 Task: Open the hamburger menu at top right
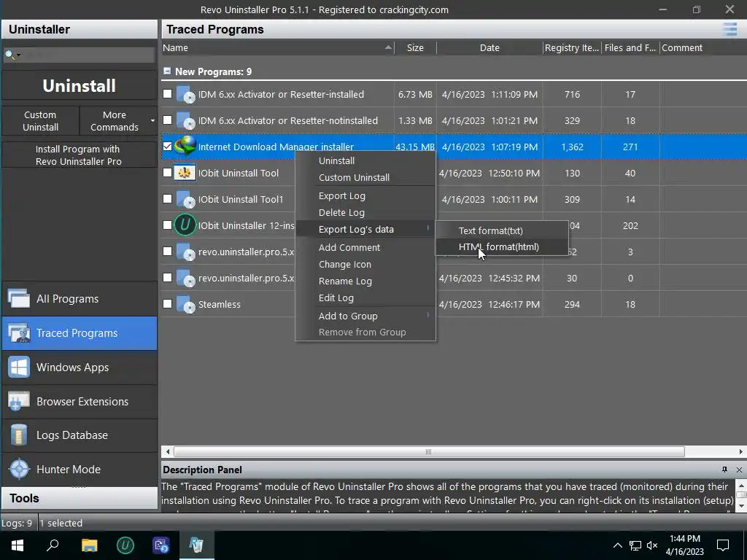[729, 29]
